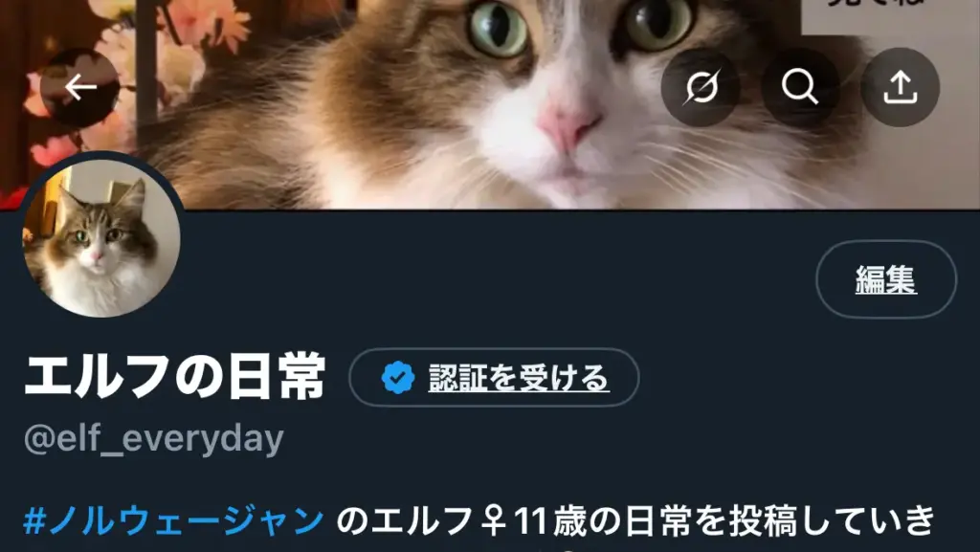
Task: Tap the share upload arrow icon
Action: 900,87
